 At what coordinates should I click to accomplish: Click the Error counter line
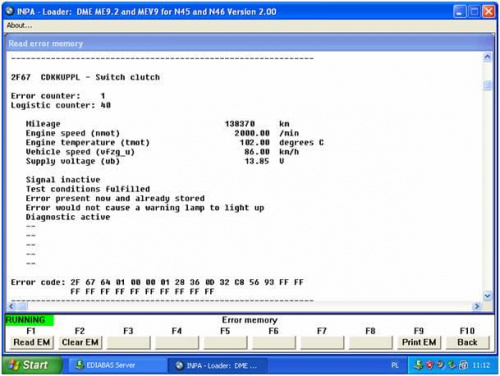(58, 96)
